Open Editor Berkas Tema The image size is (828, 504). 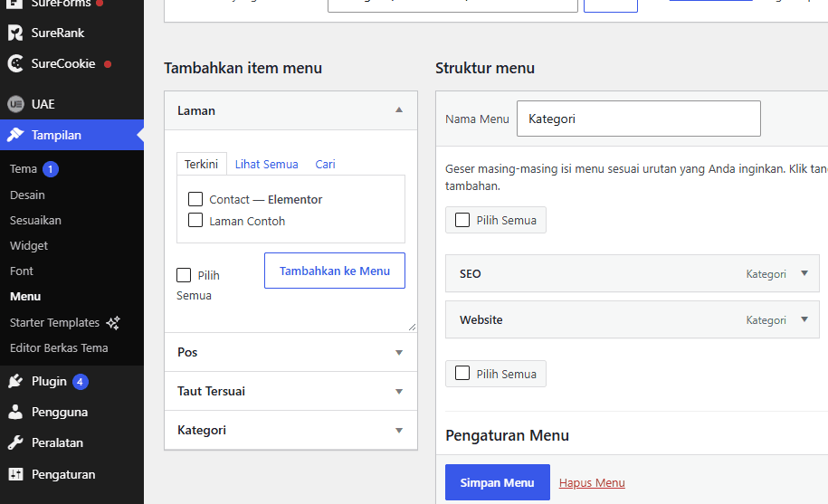[x=59, y=347]
